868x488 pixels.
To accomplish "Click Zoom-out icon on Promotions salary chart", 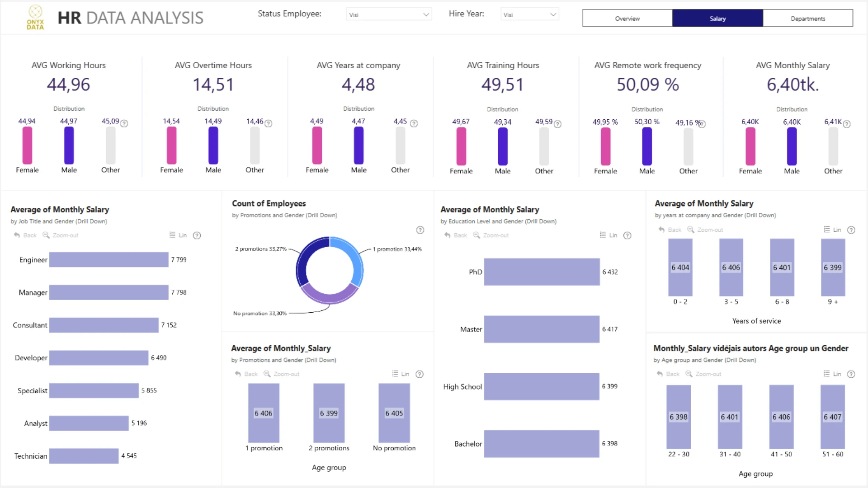I will pyautogui.click(x=267, y=374).
